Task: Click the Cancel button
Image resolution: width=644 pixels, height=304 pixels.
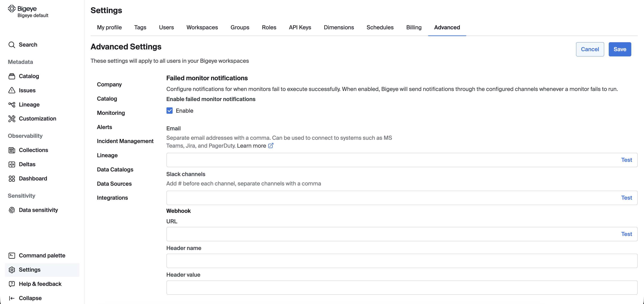Action: coord(590,49)
